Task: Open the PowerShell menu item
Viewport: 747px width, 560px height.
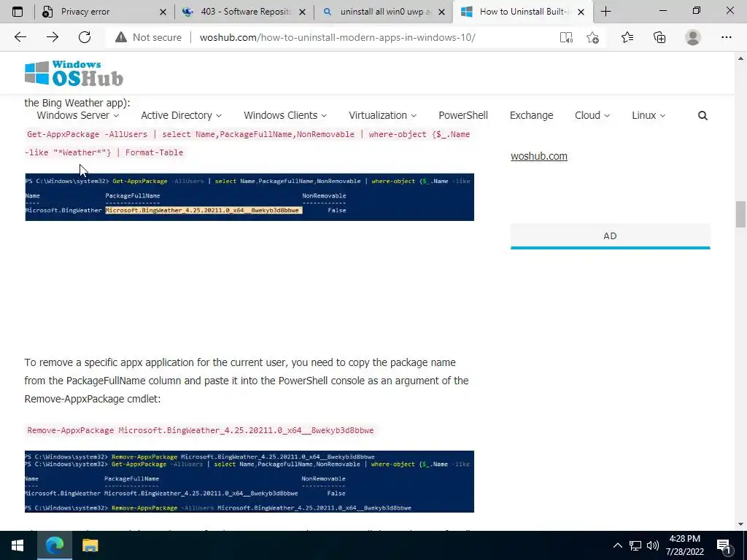Action: [x=463, y=115]
